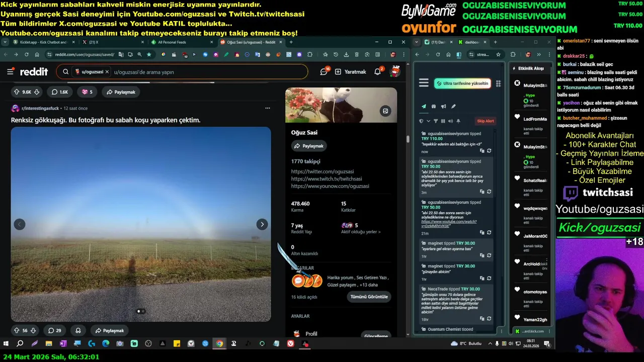The height and width of the screenshot is (362, 644).
Task: Toggle the alert bell icon in dashboard
Action: point(458,121)
